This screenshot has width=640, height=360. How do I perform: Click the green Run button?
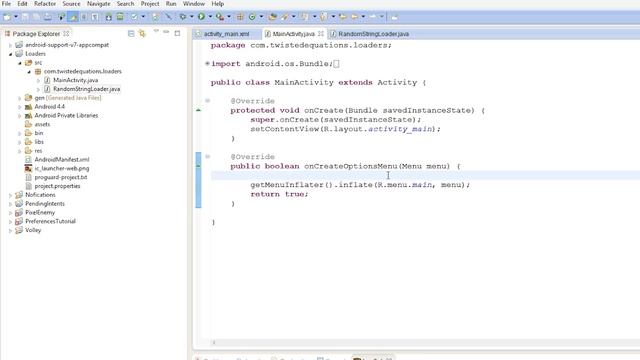pyautogui.click(x=201, y=17)
